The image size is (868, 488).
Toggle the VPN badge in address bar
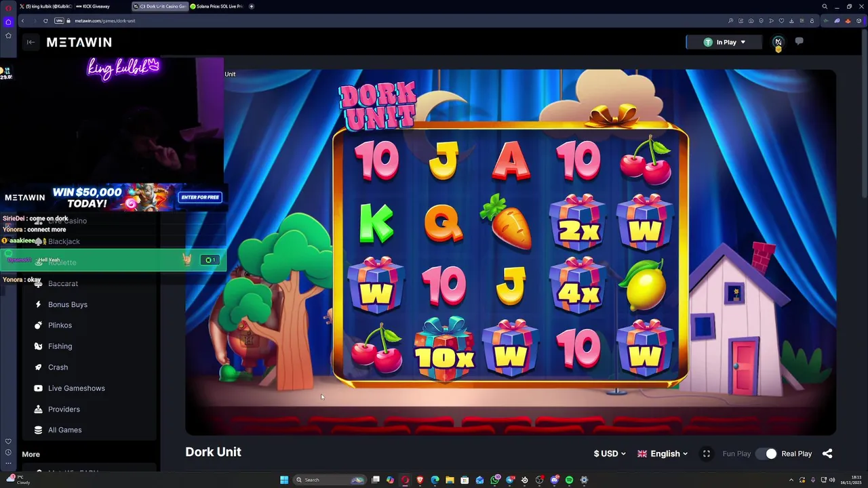pyautogui.click(x=58, y=21)
